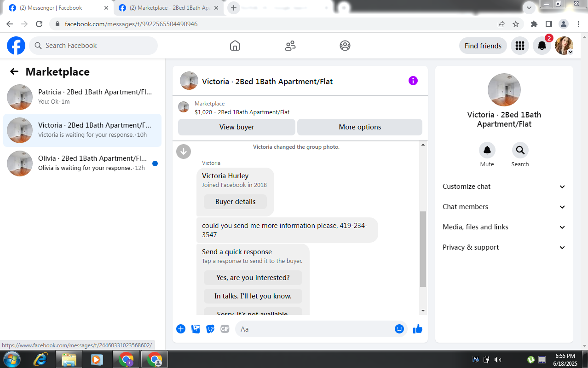Screen dimensions: 588x368
Task: Open Patricia's apartment conversation
Action: click(x=82, y=97)
